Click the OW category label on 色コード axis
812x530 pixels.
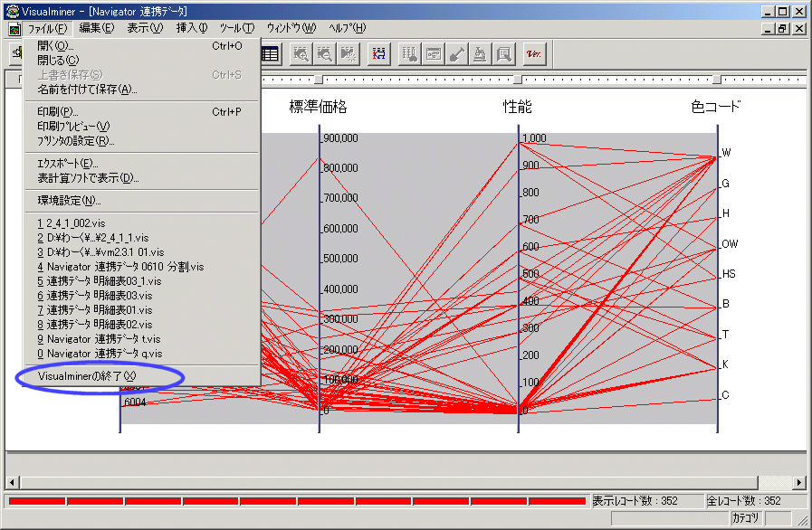(x=730, y=244)
